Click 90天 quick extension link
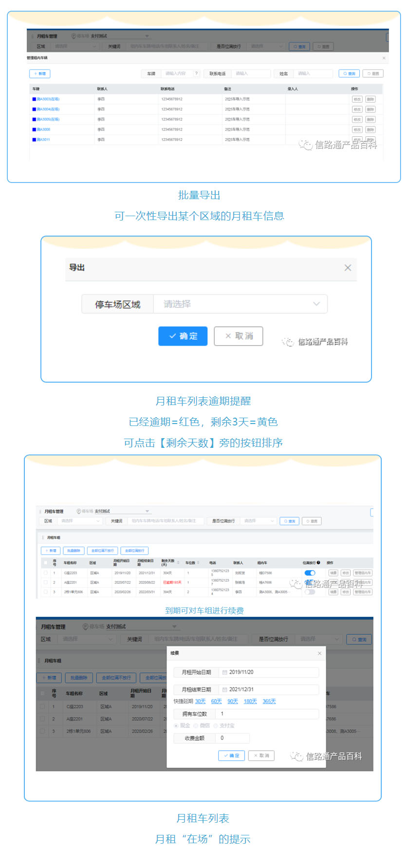Image resolution: width=409 pixels, height=868 pixels. point(233,702)
